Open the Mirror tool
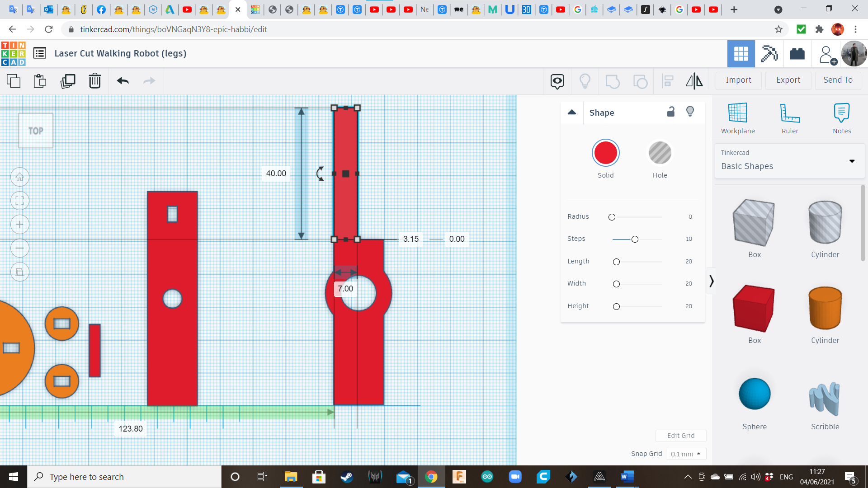This screenshot has height=488, width=868. point(694,81)
